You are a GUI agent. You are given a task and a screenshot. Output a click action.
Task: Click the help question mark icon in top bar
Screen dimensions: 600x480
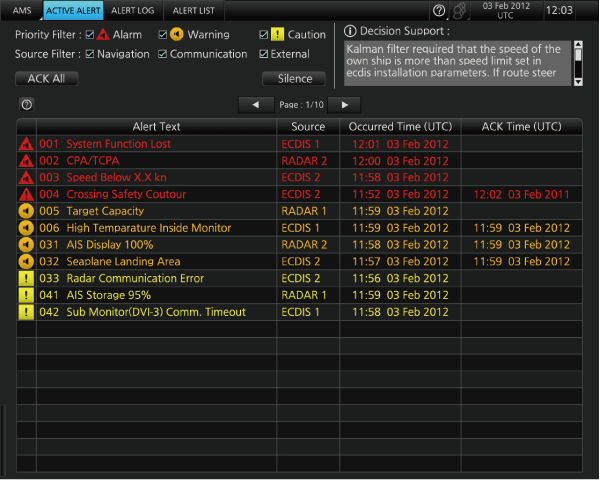point(439,10)
